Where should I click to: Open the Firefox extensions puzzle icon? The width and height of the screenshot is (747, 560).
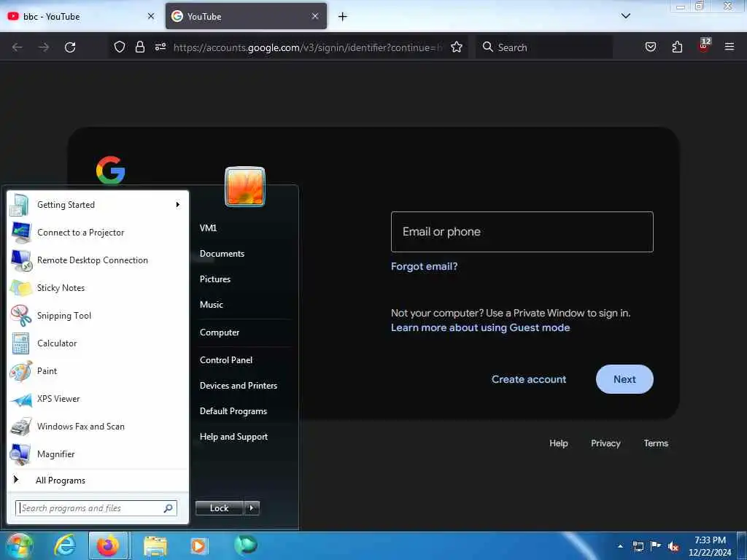677,47
